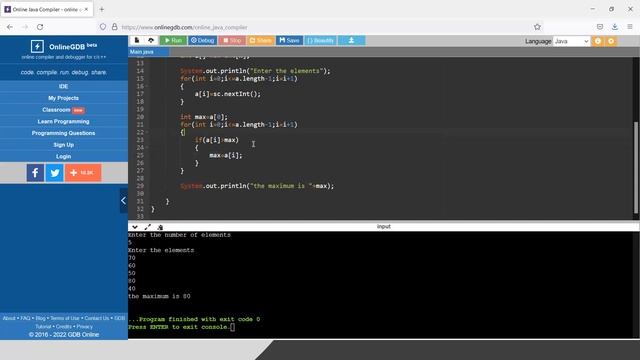Open the settings gear icon beside Language
Image resolution: width=640 pixels, height=360 pixels.
coord(611,41)
